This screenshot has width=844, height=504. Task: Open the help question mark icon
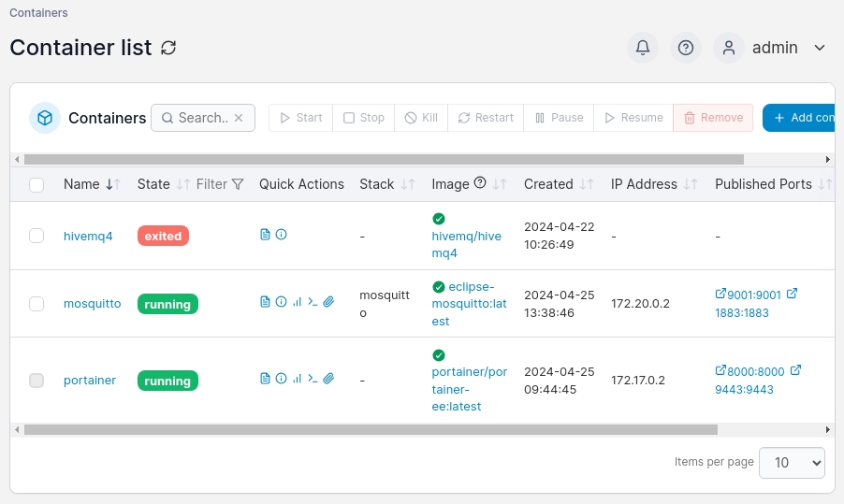pos(686,48)
